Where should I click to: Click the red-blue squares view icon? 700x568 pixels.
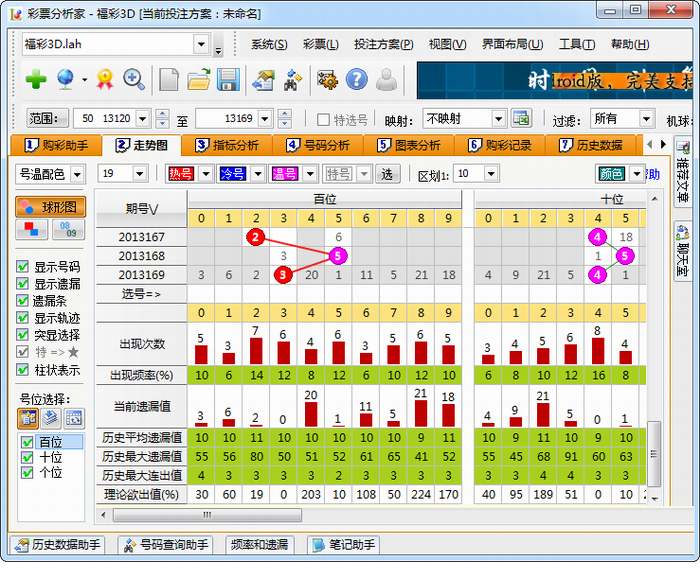click(x=32, y=229)
